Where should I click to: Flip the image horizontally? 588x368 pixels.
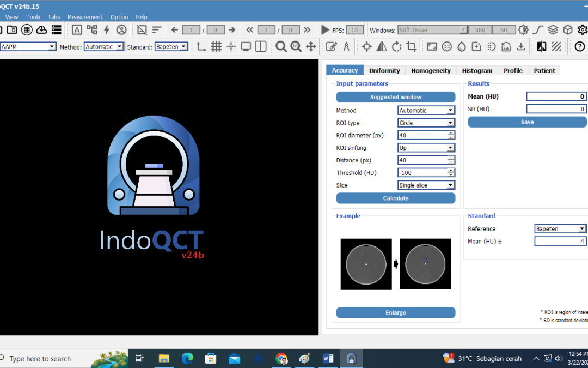(381, 46)
